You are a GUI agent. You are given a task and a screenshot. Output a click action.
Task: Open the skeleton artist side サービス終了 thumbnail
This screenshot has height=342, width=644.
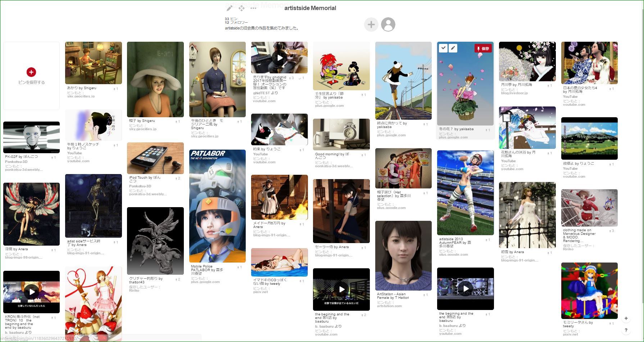point(94,206)
